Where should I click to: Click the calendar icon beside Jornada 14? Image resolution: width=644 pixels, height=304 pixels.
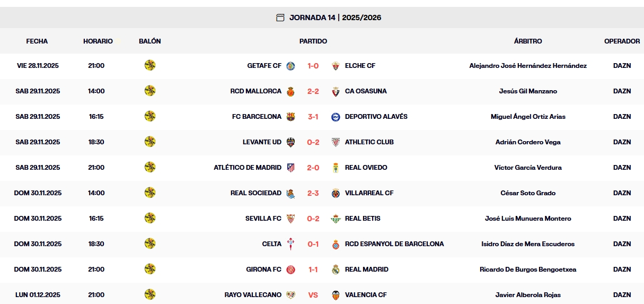(x=280, y=18)
